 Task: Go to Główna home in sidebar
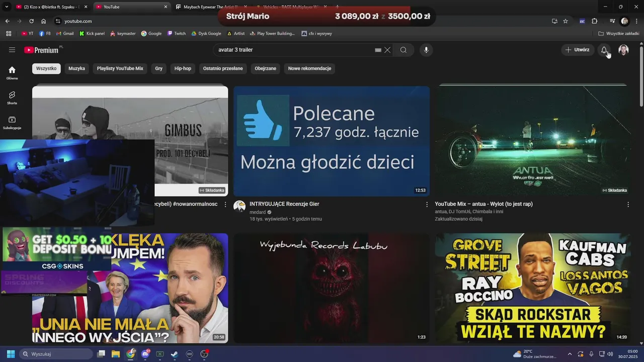tap(12, 73)
